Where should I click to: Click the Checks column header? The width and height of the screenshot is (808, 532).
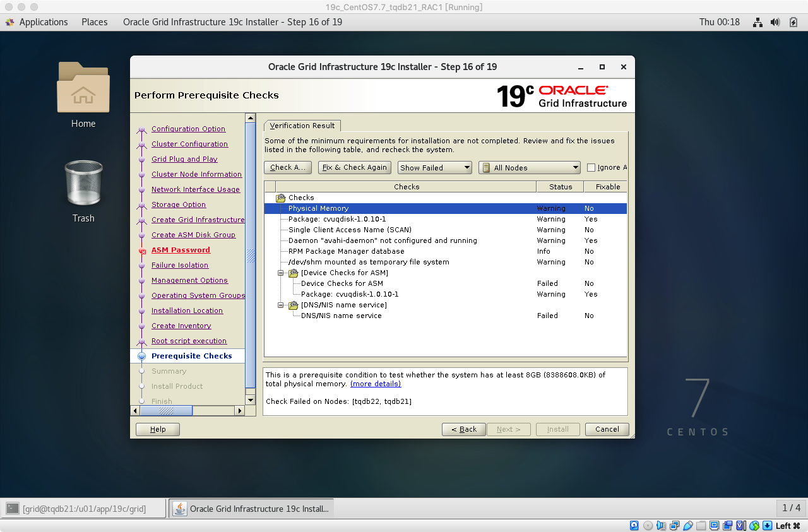(407, 187)
